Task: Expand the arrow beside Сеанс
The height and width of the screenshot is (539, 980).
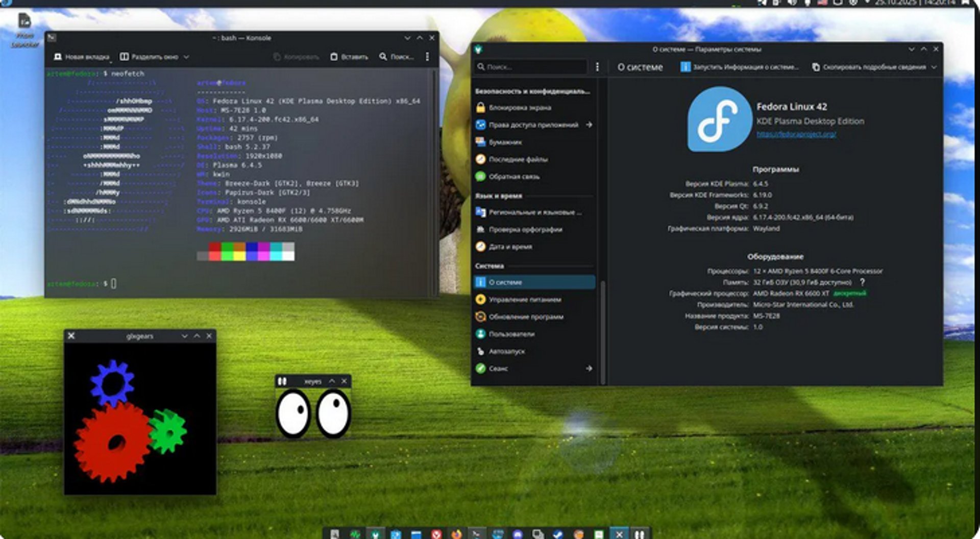Action: [589, 368]
